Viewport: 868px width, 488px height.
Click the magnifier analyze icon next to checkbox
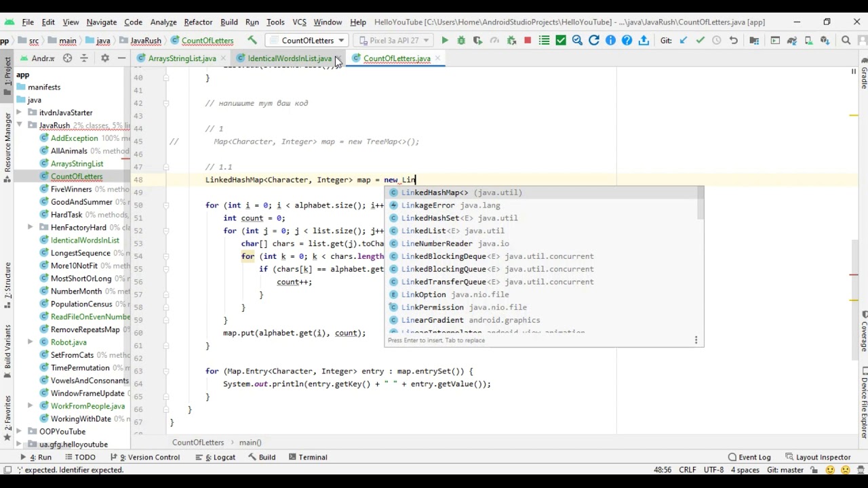(577, 41)
